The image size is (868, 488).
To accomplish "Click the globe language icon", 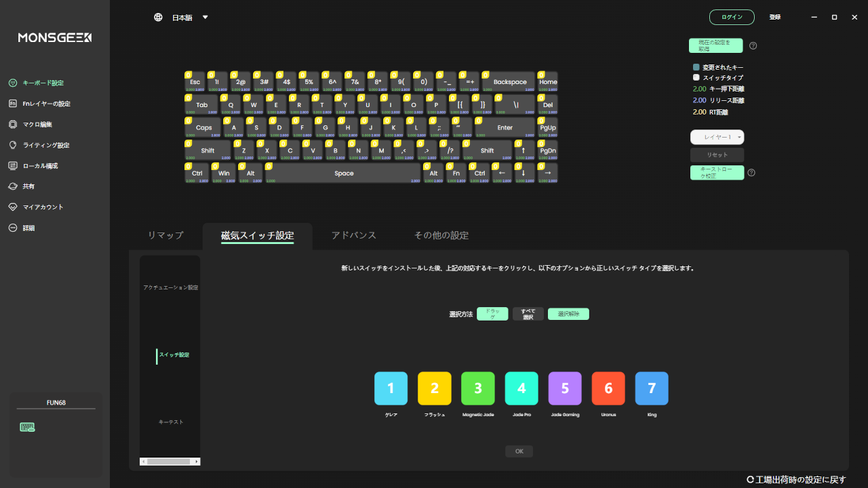I will pos(158,18).
